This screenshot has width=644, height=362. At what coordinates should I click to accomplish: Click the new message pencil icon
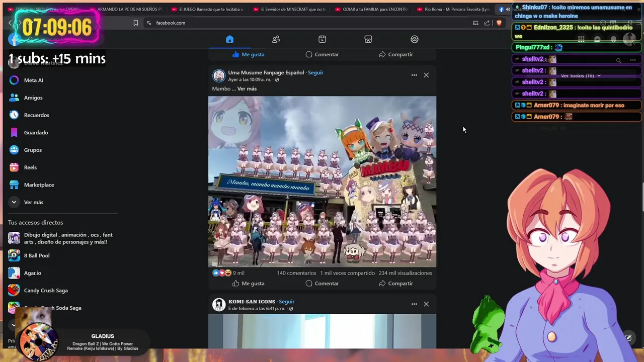[628, 338]
